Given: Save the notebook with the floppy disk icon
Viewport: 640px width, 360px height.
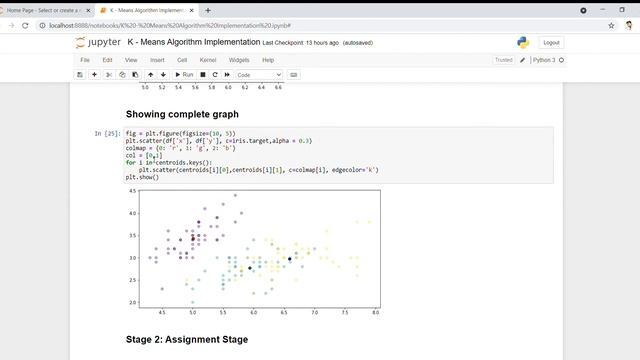Looking at the screenshot, I should 80,75.
